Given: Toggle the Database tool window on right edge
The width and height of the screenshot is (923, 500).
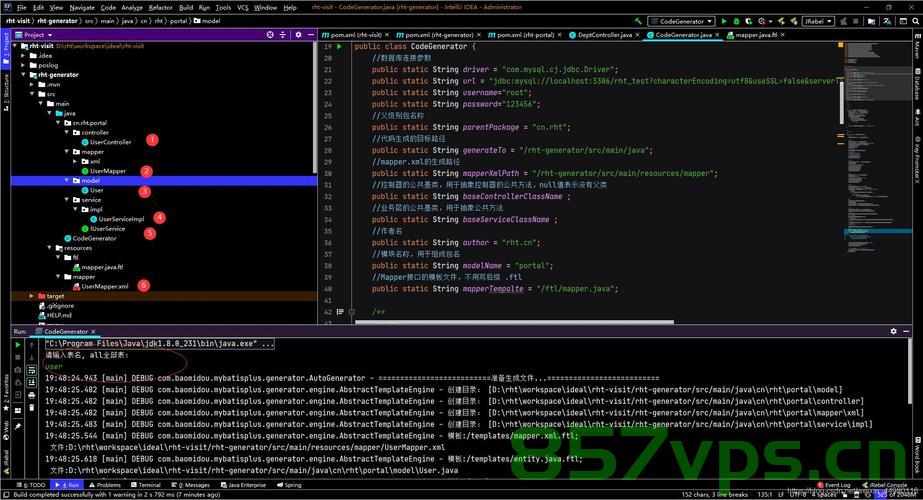Looking at the screenshot, I should tap(917, 84).
